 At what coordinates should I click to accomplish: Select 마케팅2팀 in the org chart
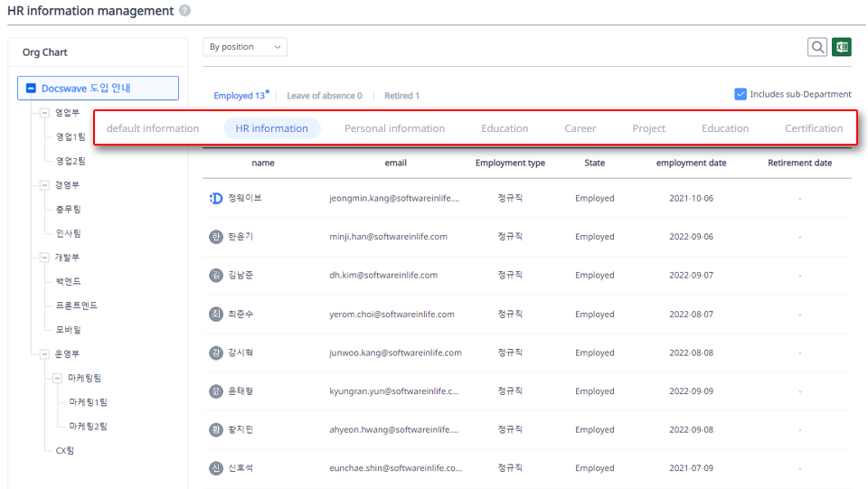pyautogui.click(x=88, y=426)
